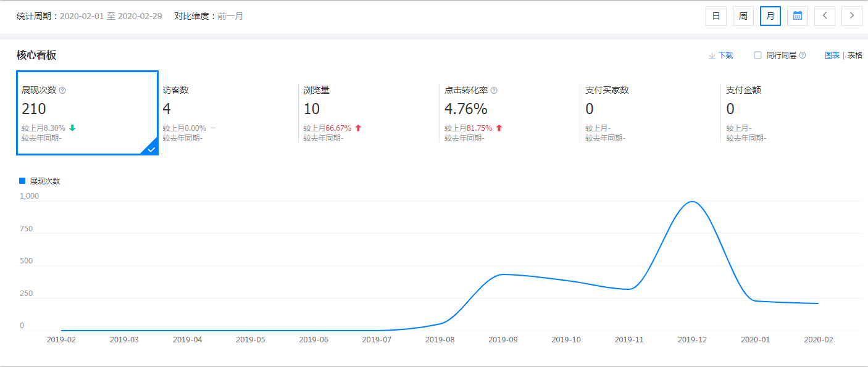Go to previous period with left arrow
868x367 pixels.
825,16
